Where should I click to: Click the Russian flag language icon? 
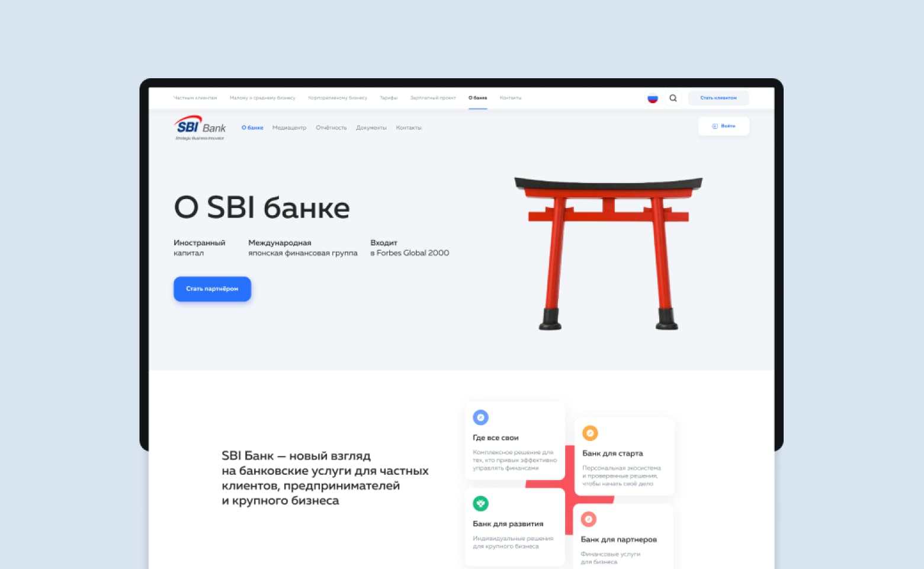point(652,98)
